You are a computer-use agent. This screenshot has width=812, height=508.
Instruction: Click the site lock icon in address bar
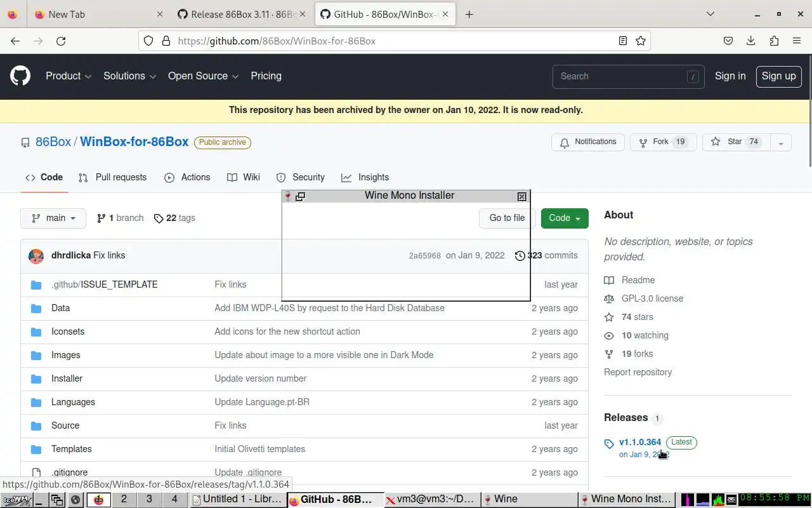point(166,41)
